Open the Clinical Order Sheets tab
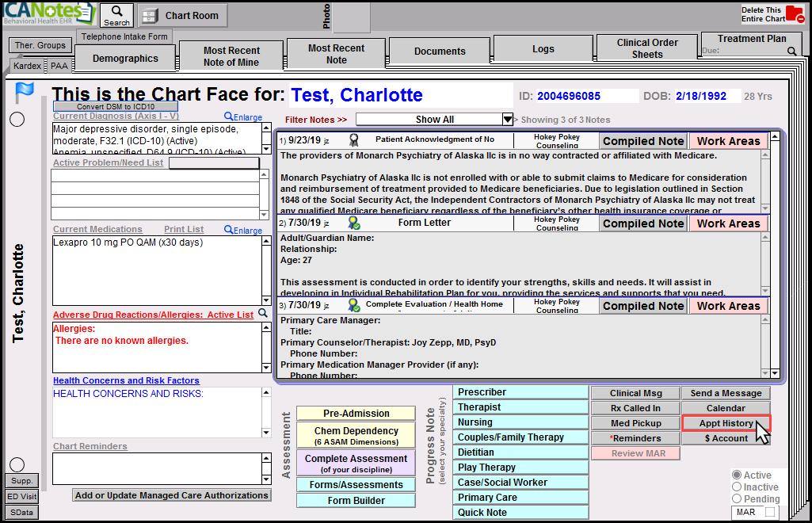812x523 pixels. pyautogui.click(x=646, y=48)
